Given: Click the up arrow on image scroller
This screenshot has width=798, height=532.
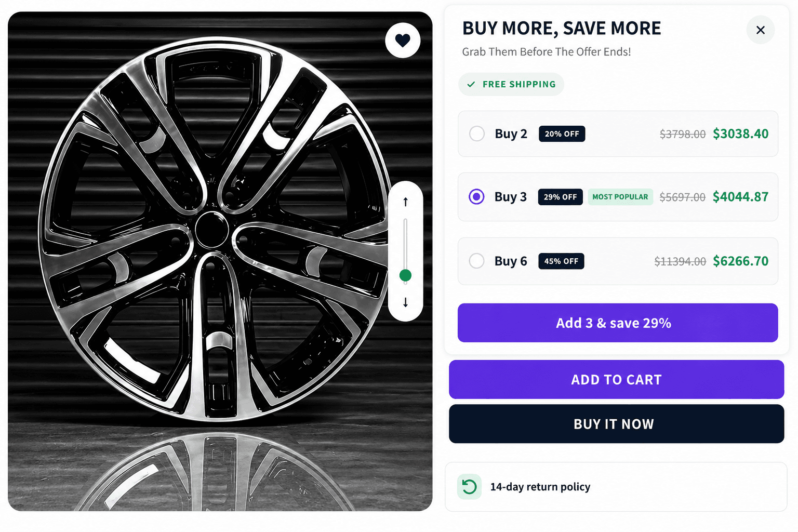Looking at the screenshot, I should (x=406, y=202).
